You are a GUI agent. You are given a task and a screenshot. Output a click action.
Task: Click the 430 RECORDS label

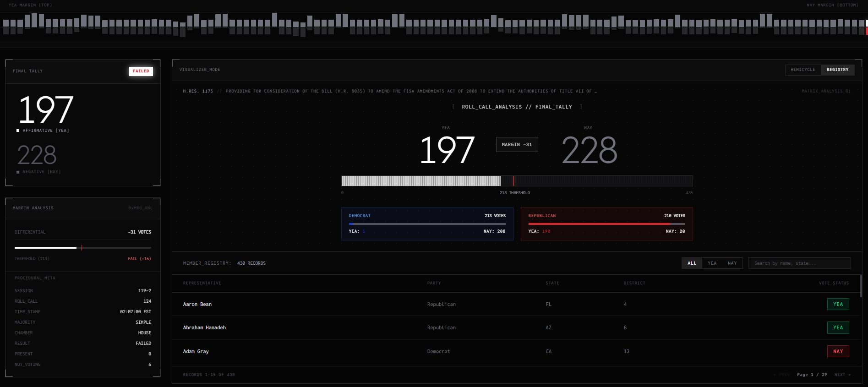[251, 263]
